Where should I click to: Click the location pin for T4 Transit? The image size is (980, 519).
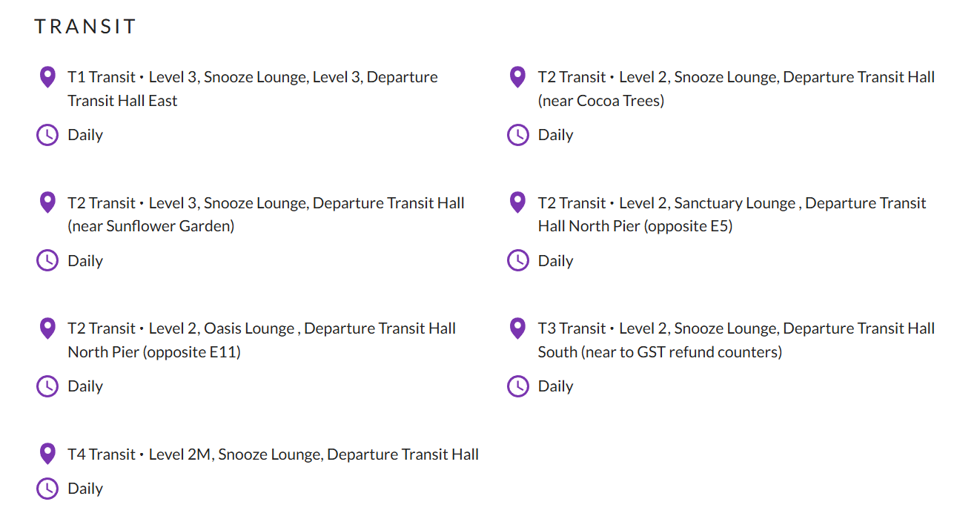click(47, 454)
